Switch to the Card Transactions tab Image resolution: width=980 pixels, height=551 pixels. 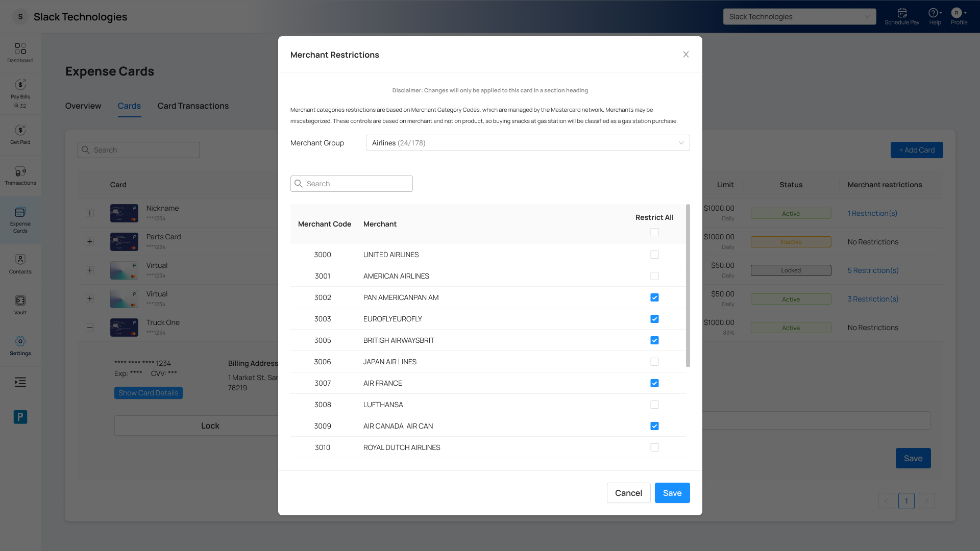193,106
